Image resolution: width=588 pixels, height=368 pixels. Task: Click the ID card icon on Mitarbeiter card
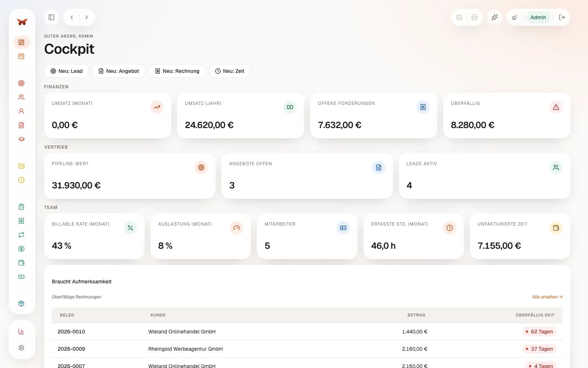coord(343,228)
